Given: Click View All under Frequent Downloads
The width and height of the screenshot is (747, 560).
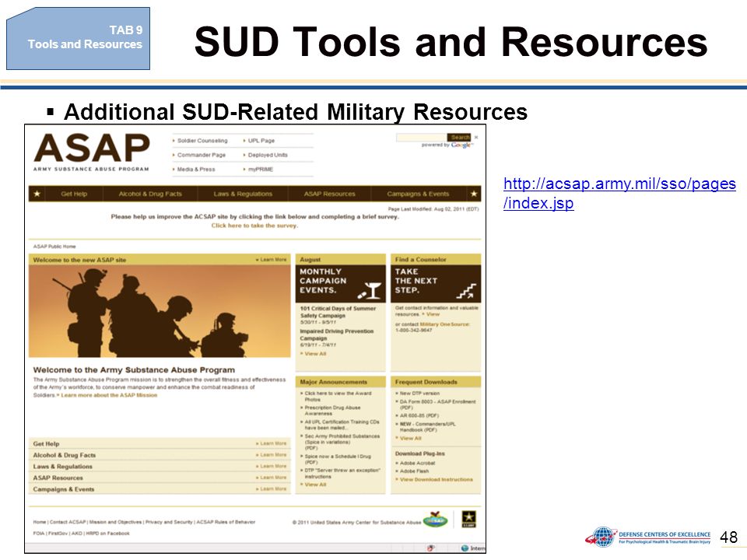Looking at the screenshot, I should [x=410, y=438].
